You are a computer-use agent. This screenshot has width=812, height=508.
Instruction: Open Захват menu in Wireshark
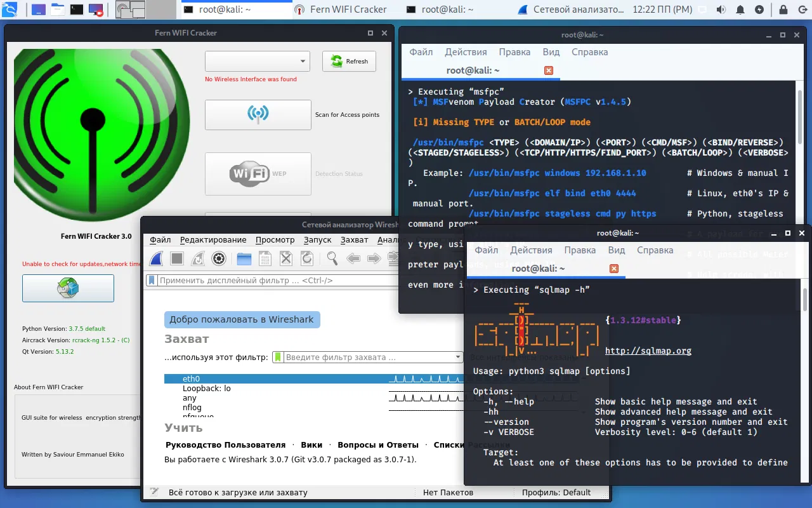(x=355, y=240)
